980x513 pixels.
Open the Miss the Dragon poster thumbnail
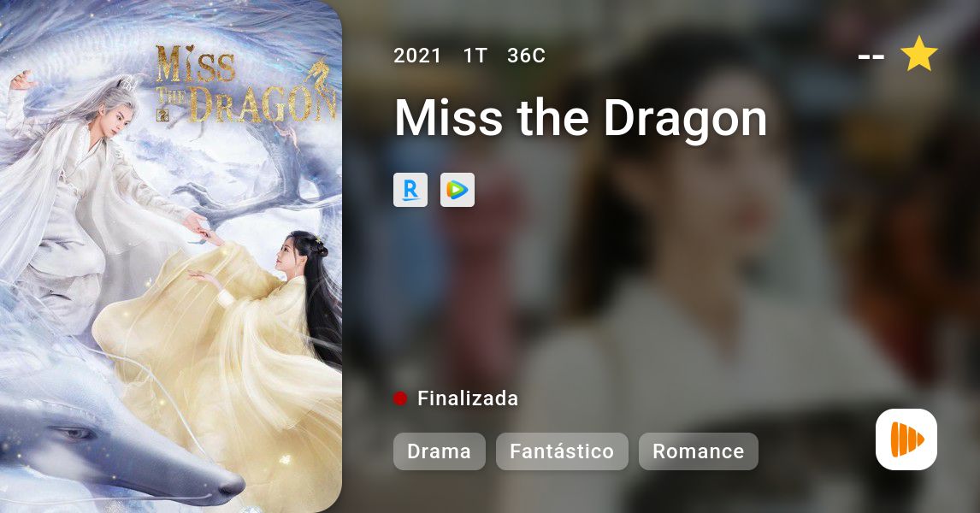coord(171,256)
